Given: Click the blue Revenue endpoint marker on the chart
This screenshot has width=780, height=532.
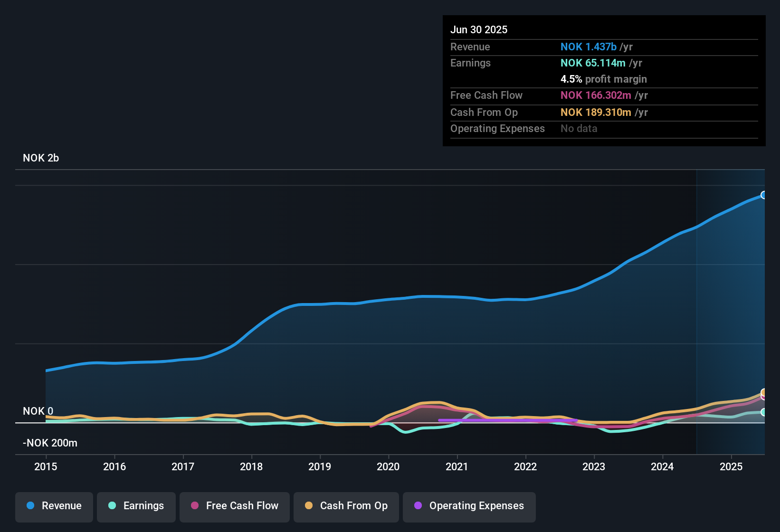Looking at the screenshot, I should (x=764, y=195).
